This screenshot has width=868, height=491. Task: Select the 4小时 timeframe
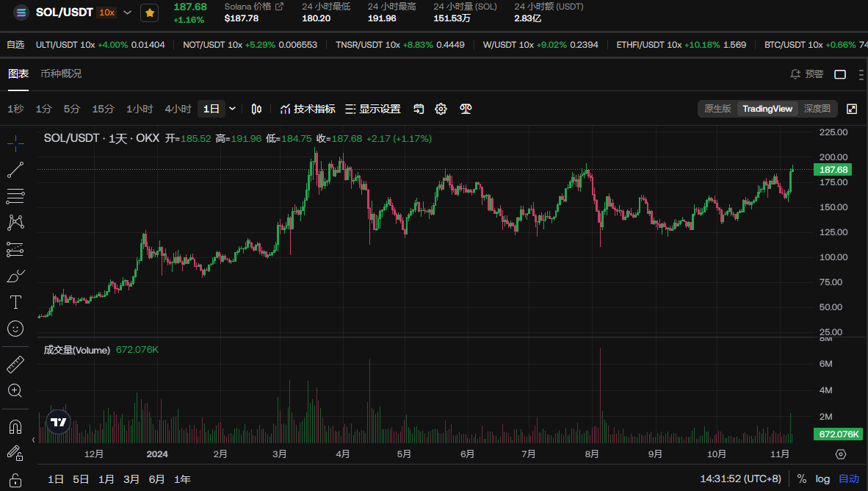(178, 109)
